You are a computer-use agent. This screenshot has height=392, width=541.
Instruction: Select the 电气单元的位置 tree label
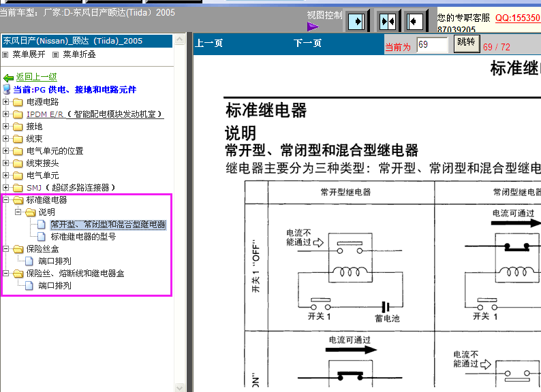(x=55, y=151)
